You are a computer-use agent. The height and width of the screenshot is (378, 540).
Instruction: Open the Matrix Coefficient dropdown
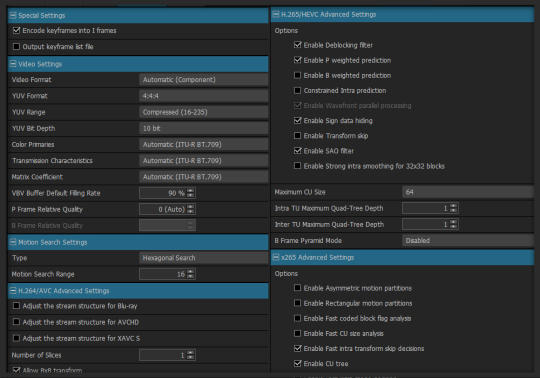coord(204,177)
